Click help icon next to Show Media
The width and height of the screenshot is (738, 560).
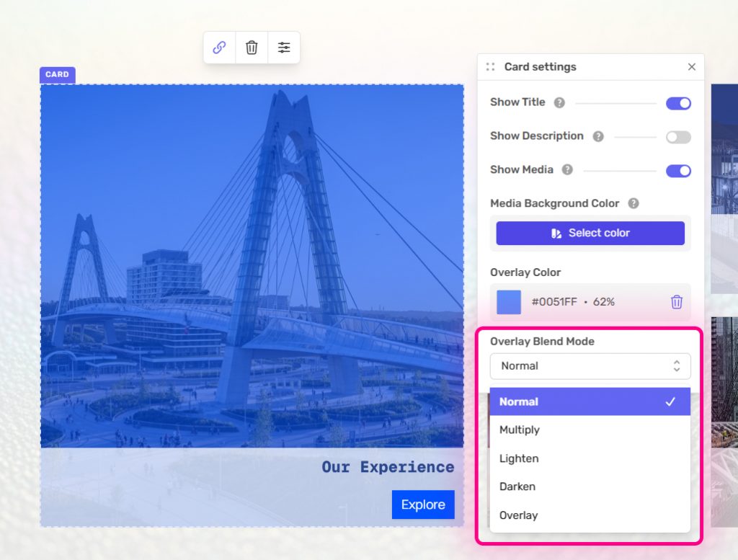click(x=567, y=170)
